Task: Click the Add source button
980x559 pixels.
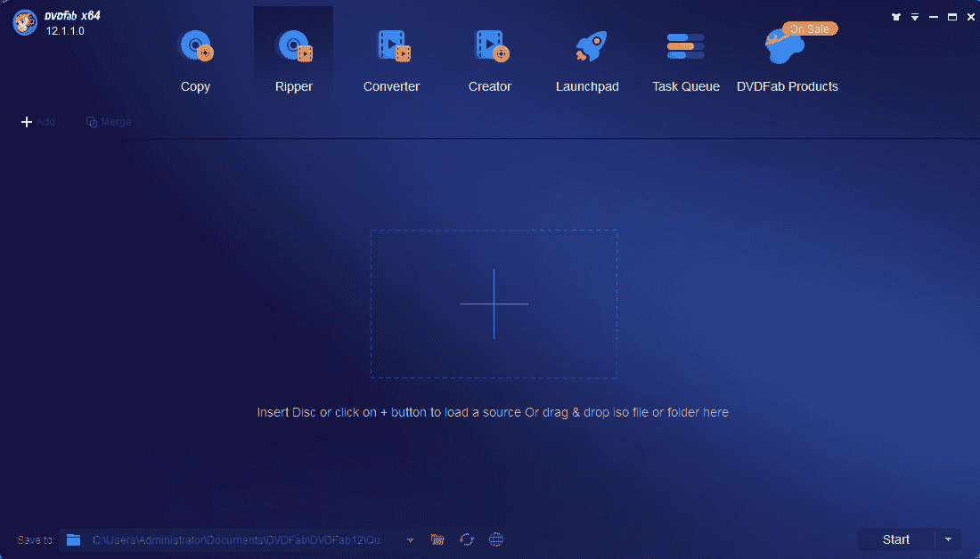Action: (38, 122)
